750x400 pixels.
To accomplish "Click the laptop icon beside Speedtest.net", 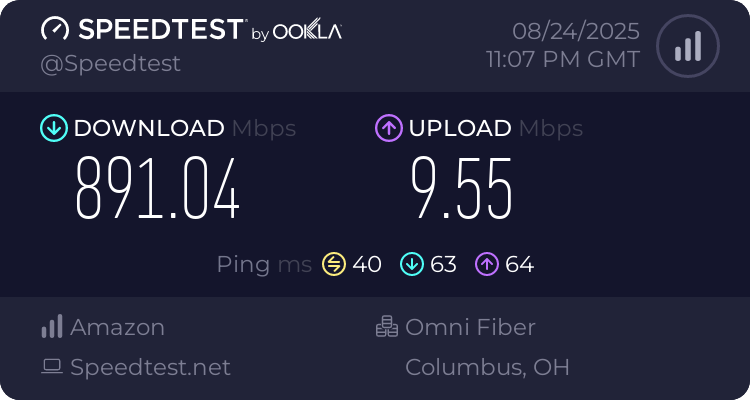I will pos(52,367).
